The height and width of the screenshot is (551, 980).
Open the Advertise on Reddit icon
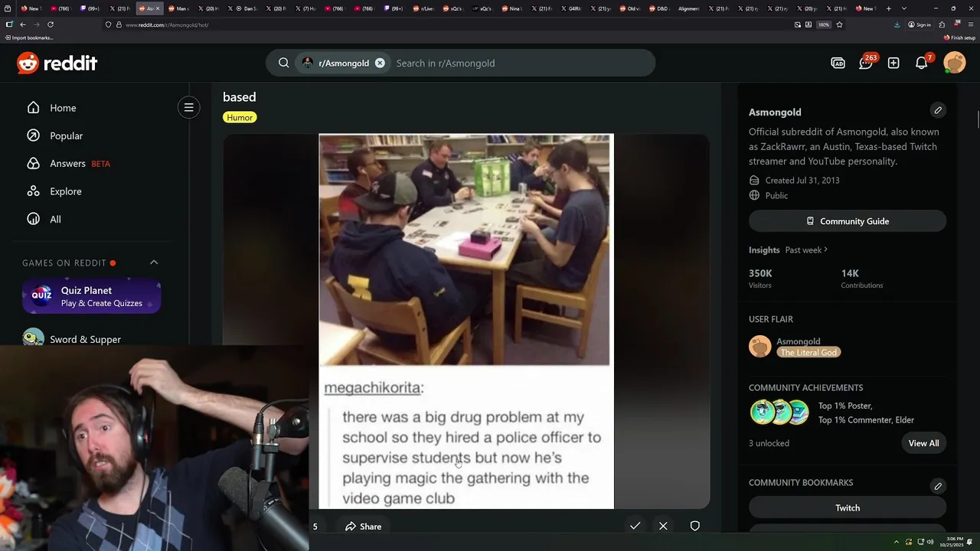click(838, 63)
